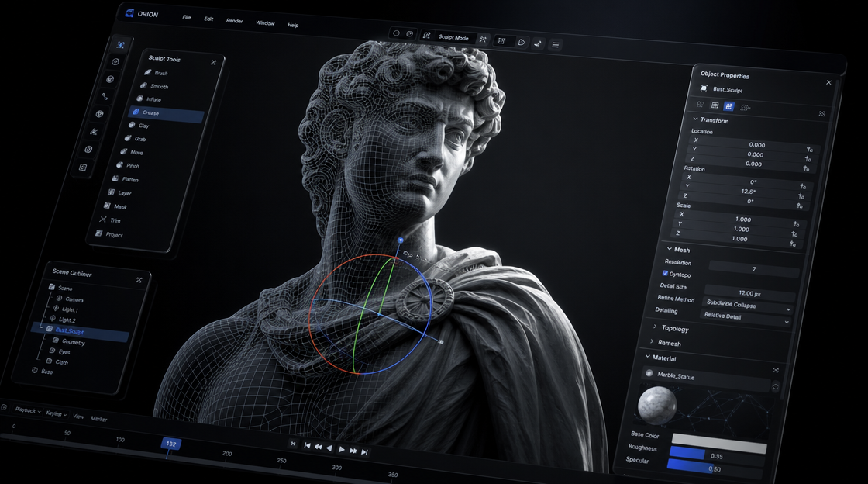The image size is (868, 484).
Task: Open the Edit menu
Action: coord(208,19)
